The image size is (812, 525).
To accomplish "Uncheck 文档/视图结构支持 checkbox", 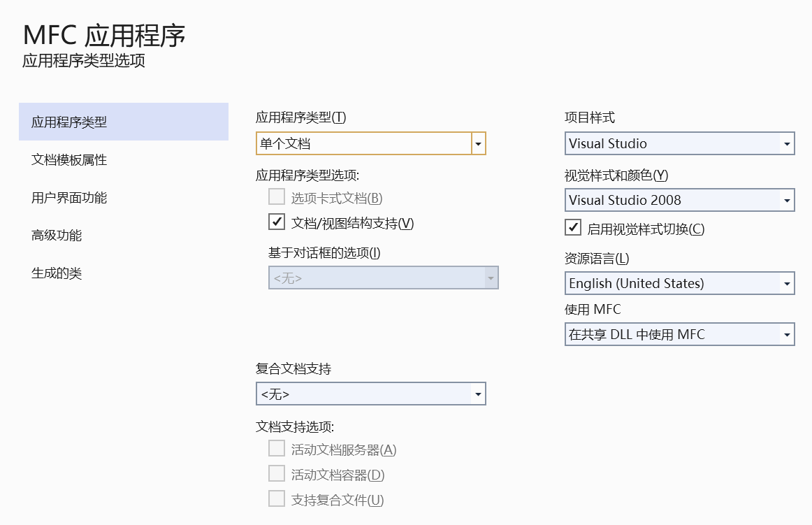I will click(277, 222).
